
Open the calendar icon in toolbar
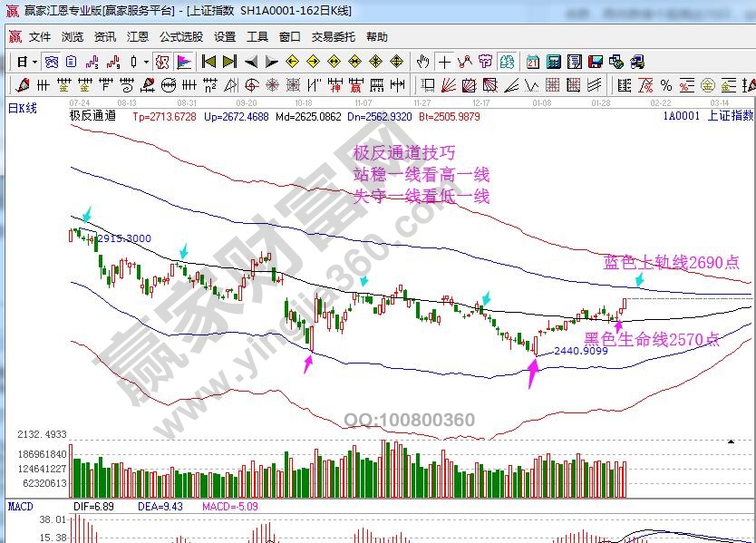532,62
